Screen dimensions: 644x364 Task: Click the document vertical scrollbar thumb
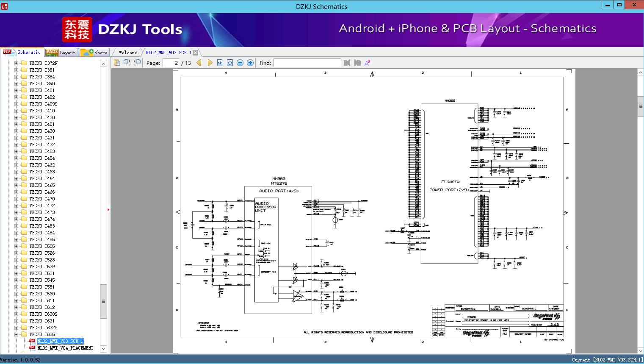(641, 106)
